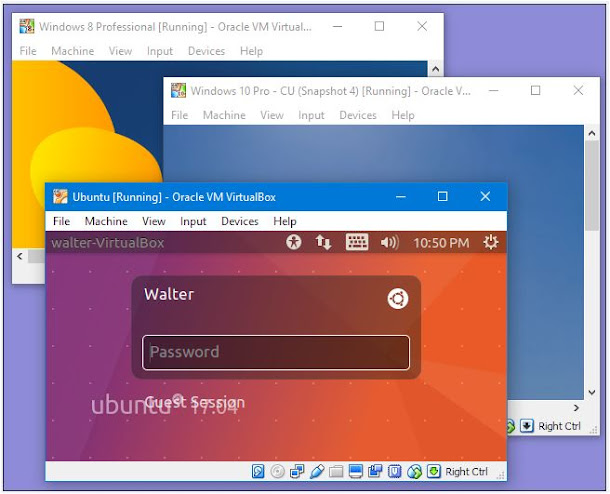Open File menu in Windows 8 Professional window
Screen dimensions: 610x494
click(28, 51)
